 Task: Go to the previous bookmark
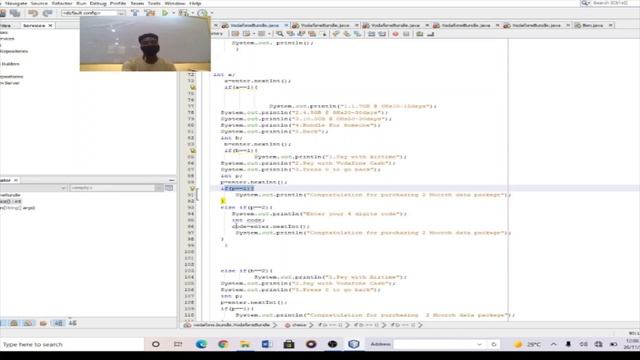pyautogui.click(x=336, y=34)
